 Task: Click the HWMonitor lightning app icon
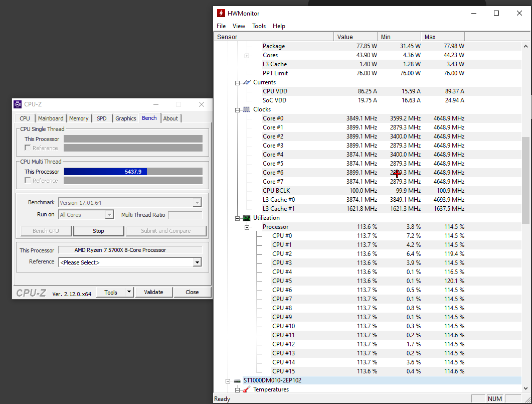pyautogui.click(x=221, y=13)
